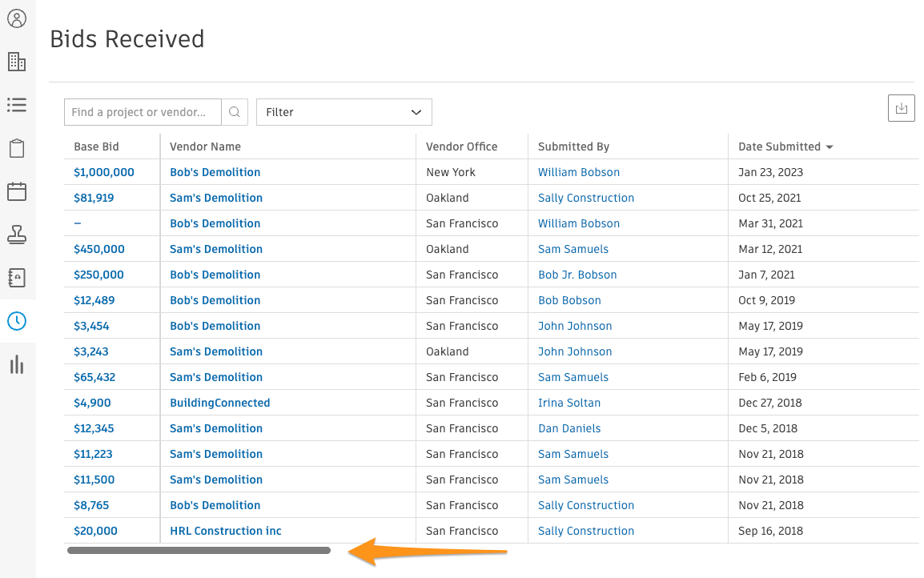The height and width of the screenshot is (578, 924).
Task: Focus the Find a project or vendor field
Action: (143, 112)
